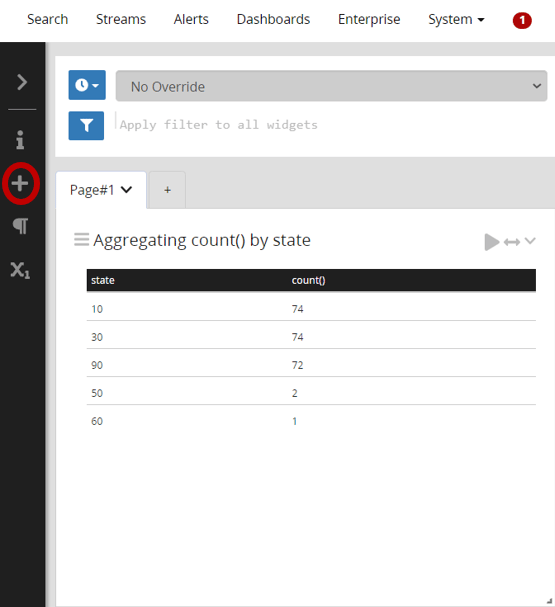Open the Enterprise menu
The height and width of the screenshot is (607, 555).
pos(369,19)
